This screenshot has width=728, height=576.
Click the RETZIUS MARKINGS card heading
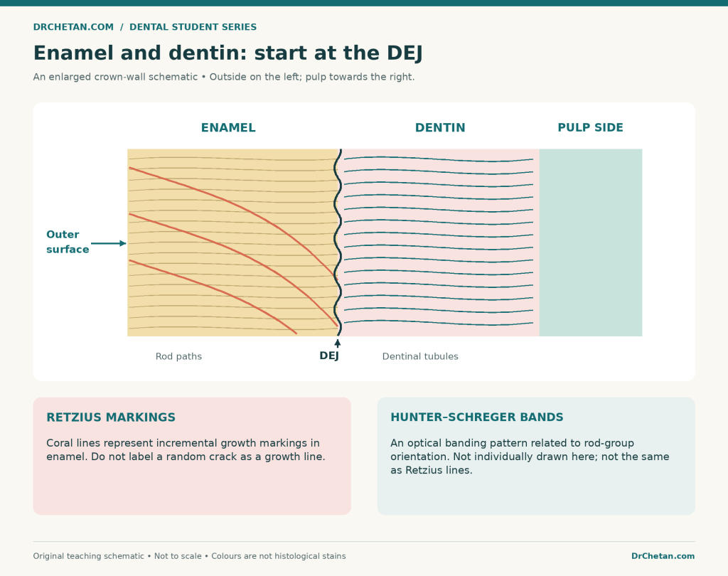(x=111, y=417)
